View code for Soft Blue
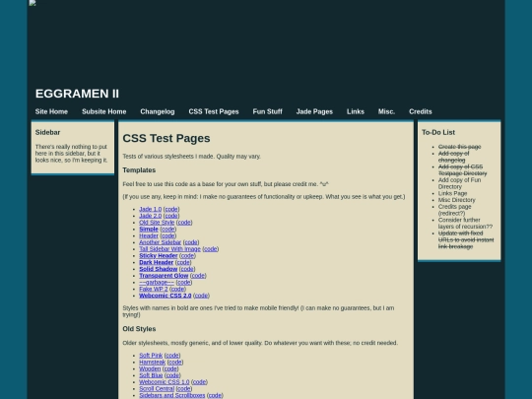The width and height of the screenshot is (532, 399). (x=172, y=375)
